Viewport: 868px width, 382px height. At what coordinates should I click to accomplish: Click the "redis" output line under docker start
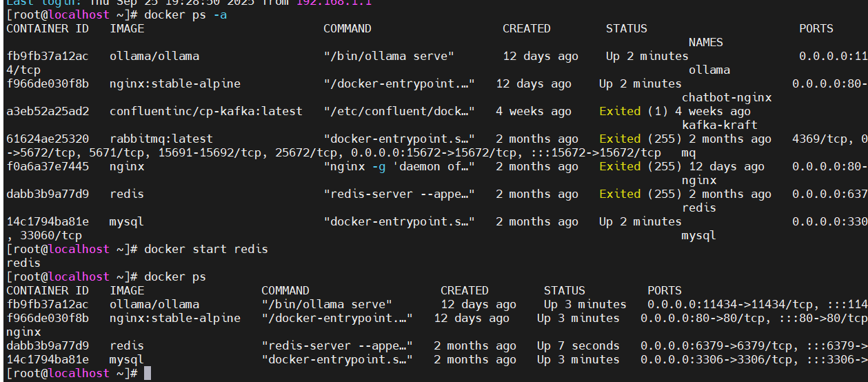23,263
